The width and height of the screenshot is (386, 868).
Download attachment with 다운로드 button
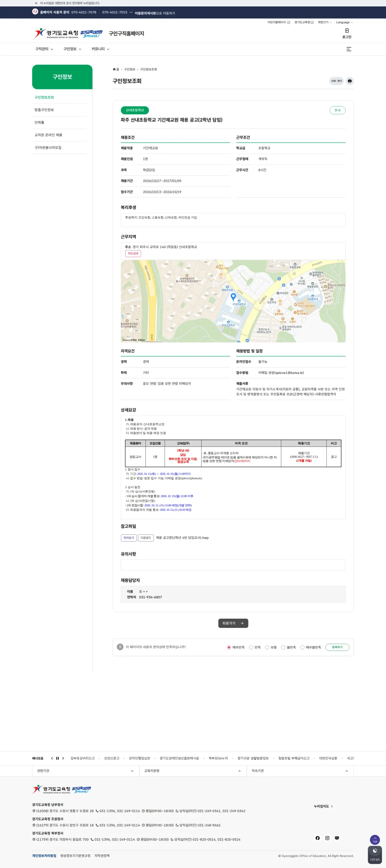(x=146, y=538)
